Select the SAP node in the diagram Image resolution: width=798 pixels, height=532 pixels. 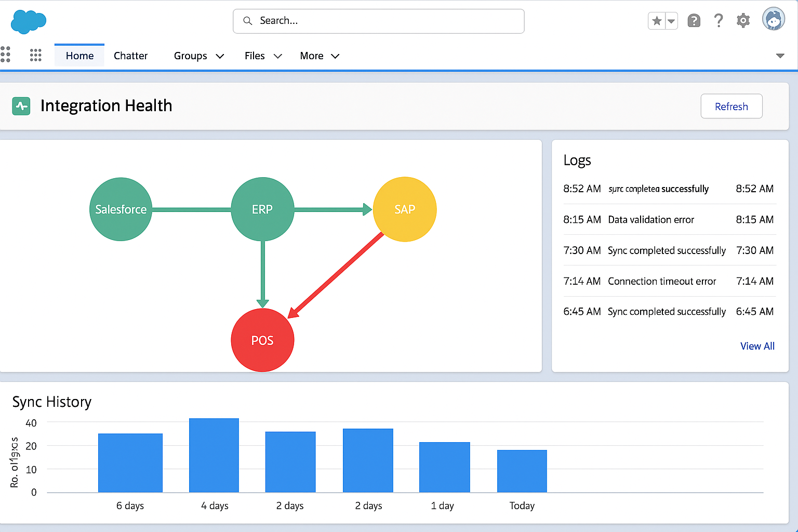pos(405,209)
